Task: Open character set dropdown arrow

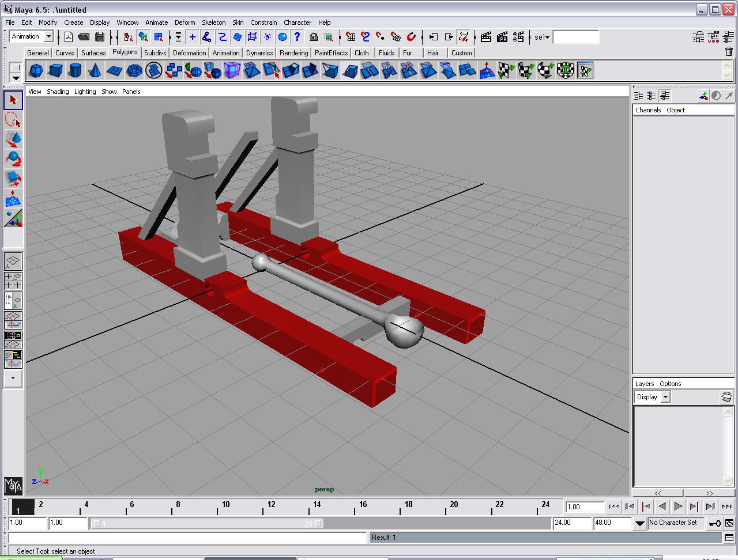Action: (640, 524)
